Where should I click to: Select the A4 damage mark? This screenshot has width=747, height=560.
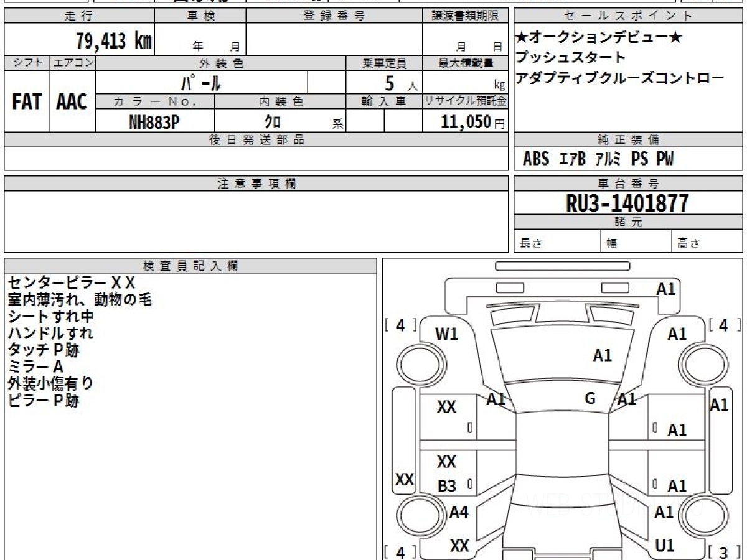(x=459, y=513)
